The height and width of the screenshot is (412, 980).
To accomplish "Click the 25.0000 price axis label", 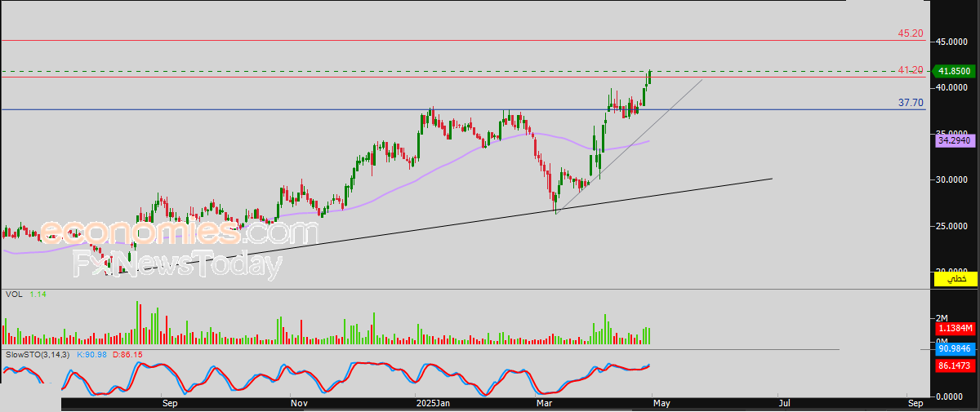I will (x=952, y=226).
